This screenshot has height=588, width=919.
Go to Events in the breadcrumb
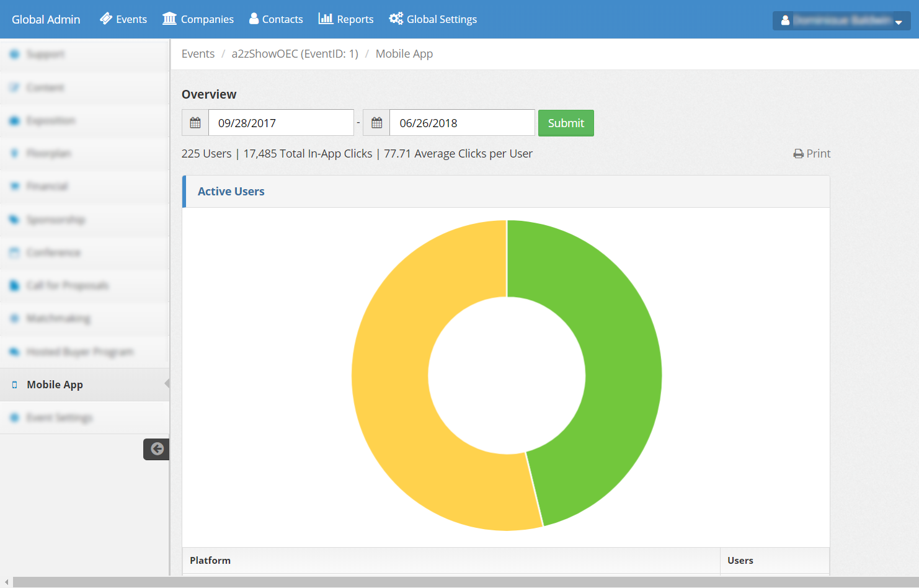click(198, 54)
